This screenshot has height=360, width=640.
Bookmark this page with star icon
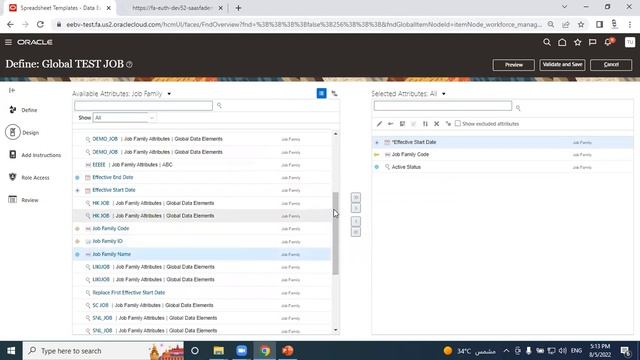[581, 24]
